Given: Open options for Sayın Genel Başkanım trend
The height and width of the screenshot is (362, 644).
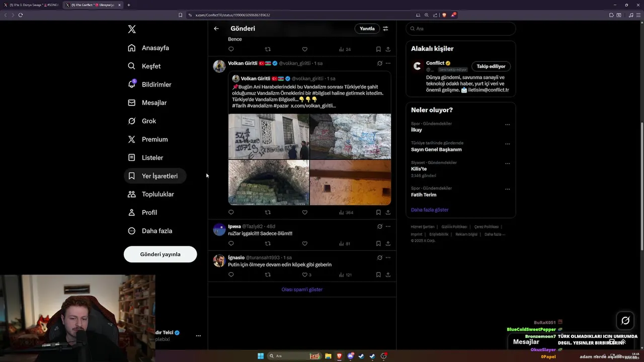Looking at the screenshot, I should [x=507, y=144].
